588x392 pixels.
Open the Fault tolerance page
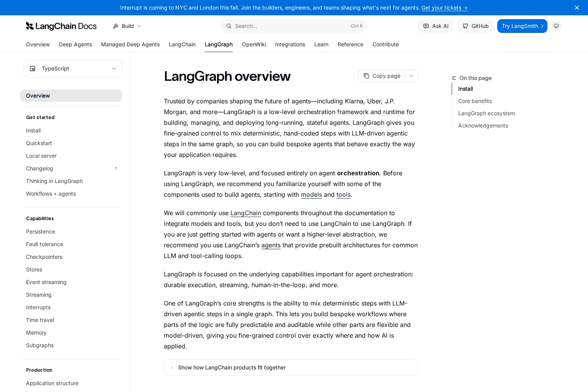pyautogui.click(x=44, y=244)
